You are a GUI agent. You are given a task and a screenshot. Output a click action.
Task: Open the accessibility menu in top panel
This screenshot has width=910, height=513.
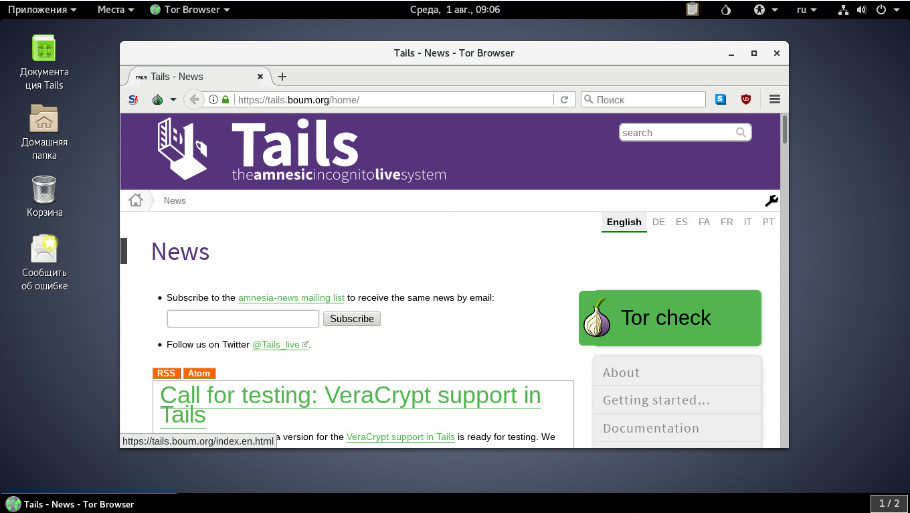click(765, 9)
